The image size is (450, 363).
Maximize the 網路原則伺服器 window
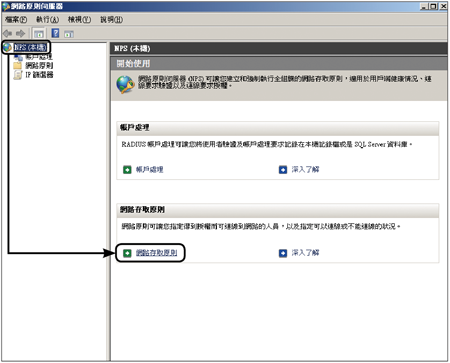432,6
